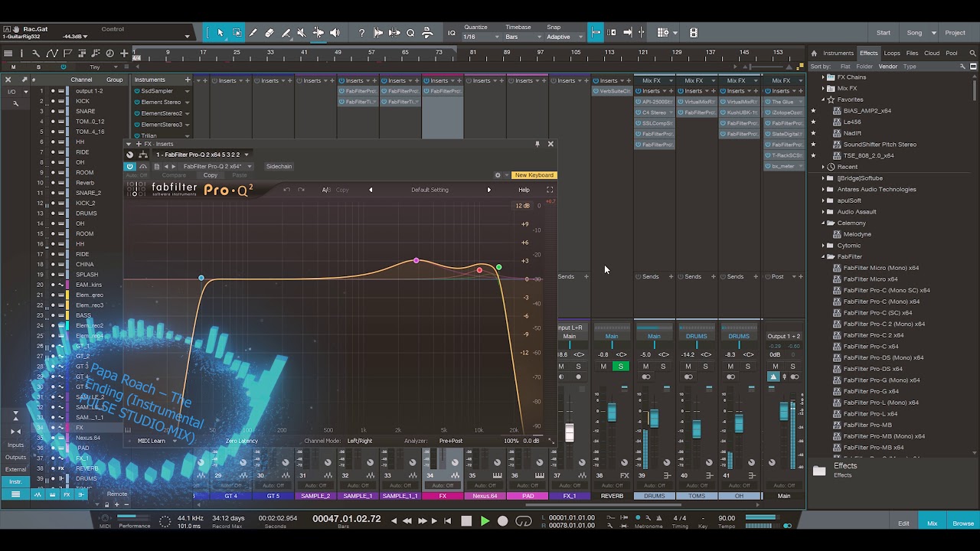This screenshot has width=980, height=551.
Task: Expand the Song menu dropdown arrow
Action: (933, 33)
